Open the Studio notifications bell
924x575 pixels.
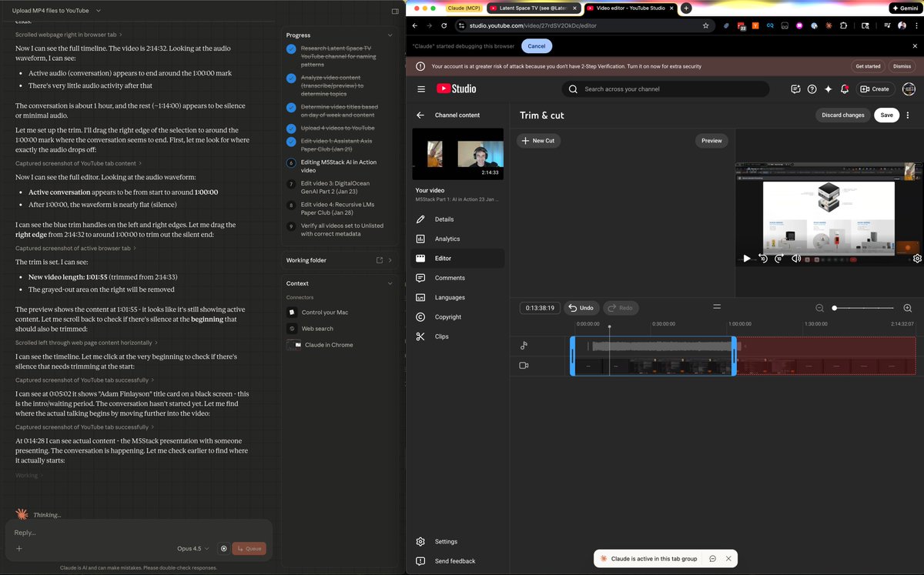(x=845, y=89)
